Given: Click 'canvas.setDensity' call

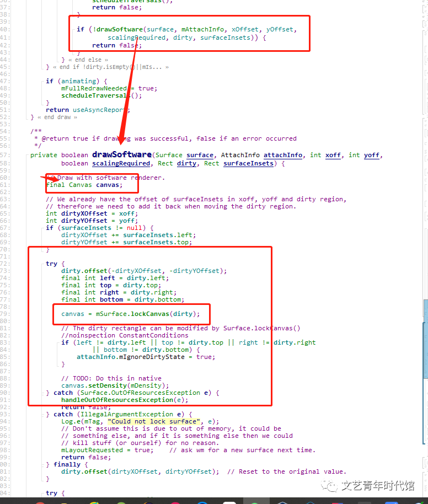Looking at the screenshot, I should click(94, 385).
